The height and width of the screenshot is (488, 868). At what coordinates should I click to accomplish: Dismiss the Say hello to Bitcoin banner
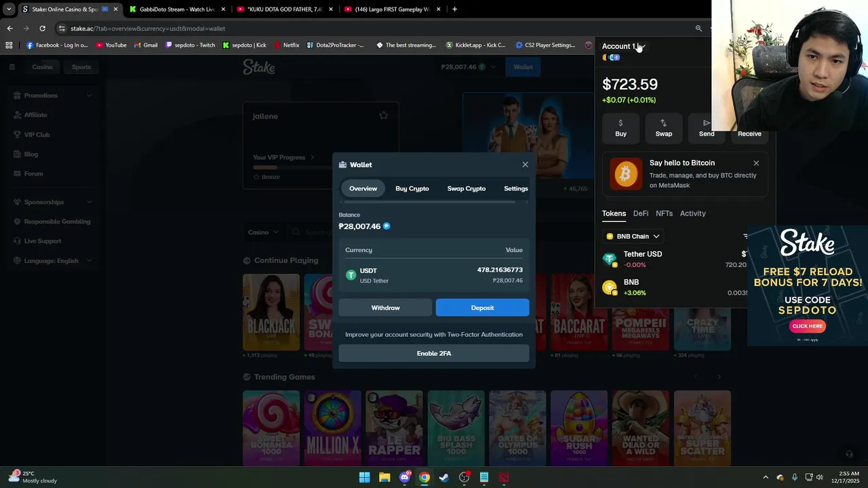point(756,163)
